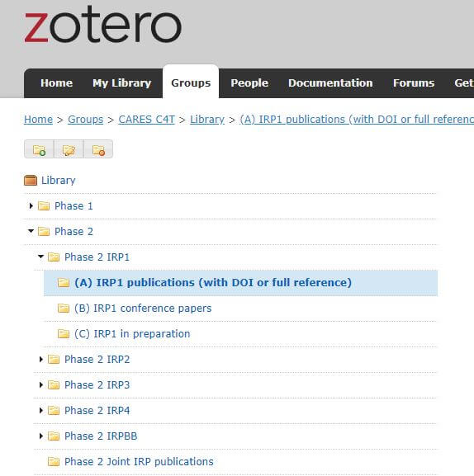This screenshot has width=474, height=476.
Task: Select the Phase 2 IRP3 collection
Action: point(97,385)
